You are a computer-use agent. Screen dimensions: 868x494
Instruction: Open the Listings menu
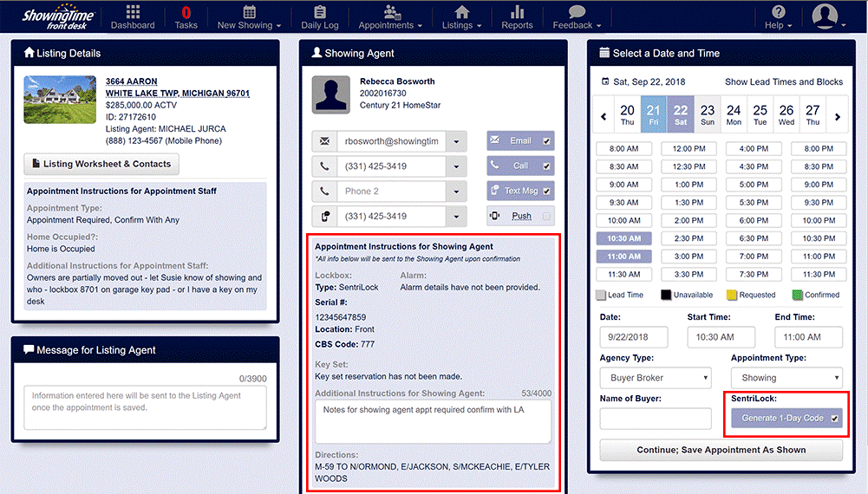coord(461,17)
